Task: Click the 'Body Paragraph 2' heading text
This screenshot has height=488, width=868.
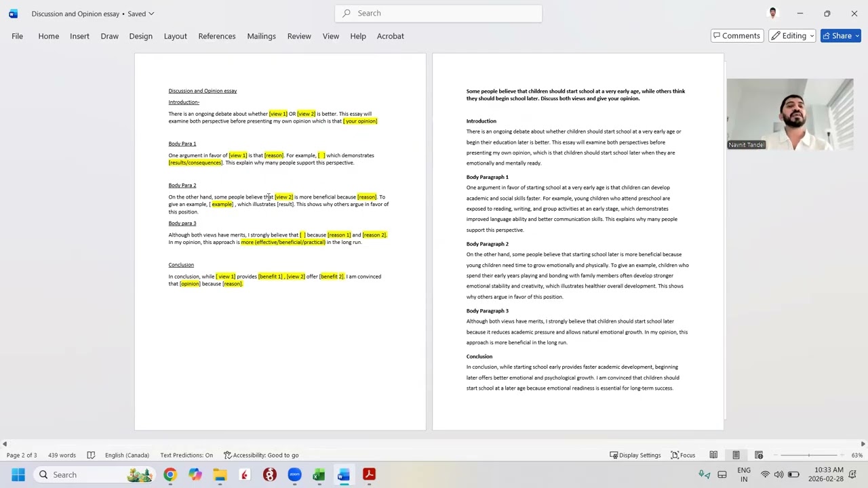Action: pyautogui.click(x=487, y=244)
